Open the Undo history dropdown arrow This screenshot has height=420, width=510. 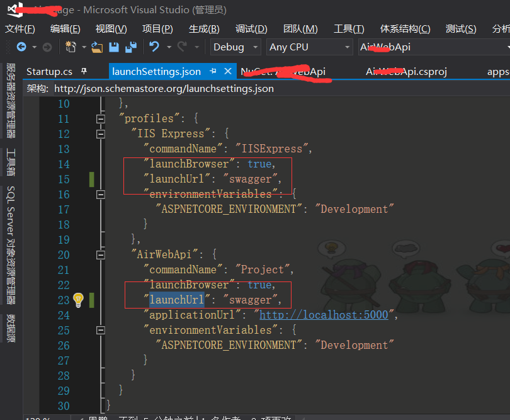click(x=169, y=47)
